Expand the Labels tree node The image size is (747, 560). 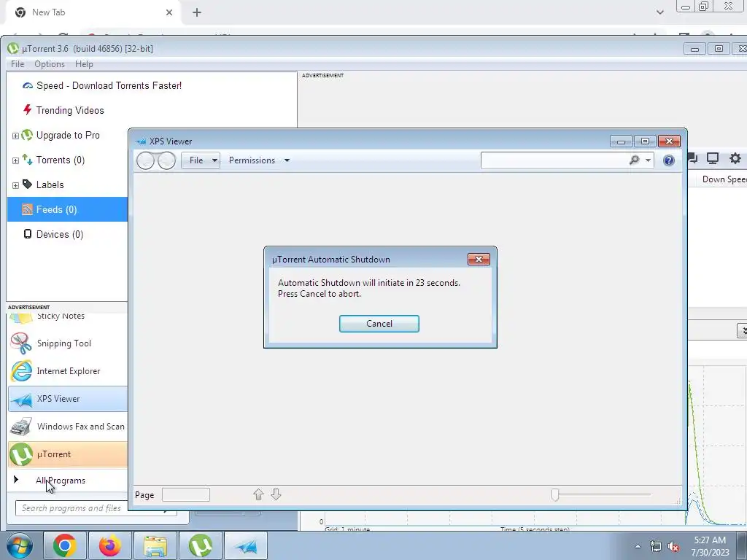point(15,185)
